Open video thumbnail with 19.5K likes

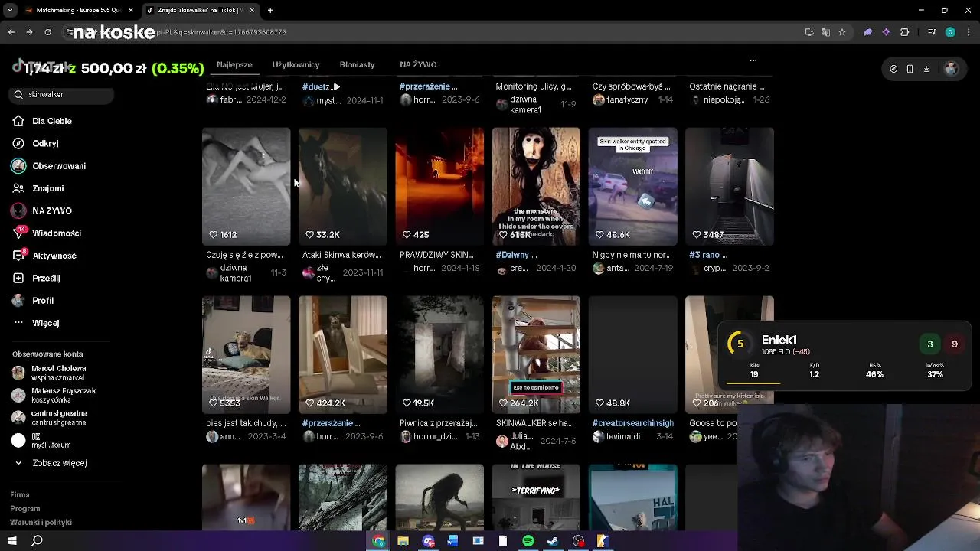(439, 354)
